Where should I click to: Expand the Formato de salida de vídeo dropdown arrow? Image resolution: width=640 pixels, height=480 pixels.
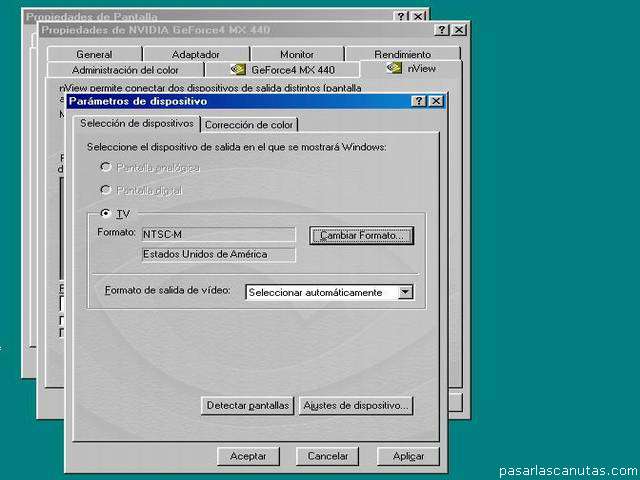[x=405, y=292]
